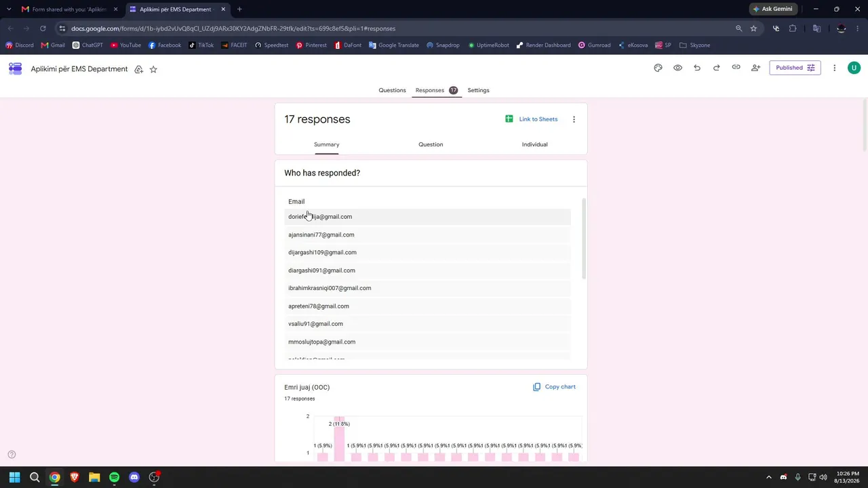Click the zoom magnifier icon in address bar
Viewport: 868px width, 488px height.
click(x=738, y=28)
